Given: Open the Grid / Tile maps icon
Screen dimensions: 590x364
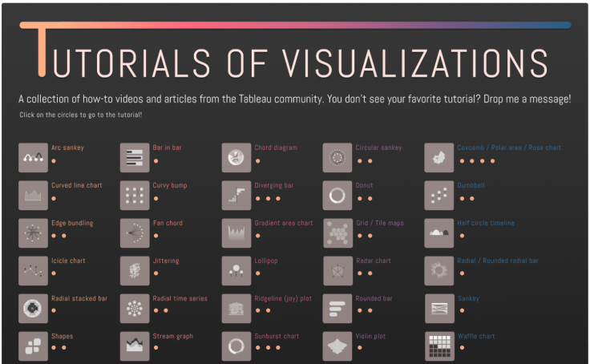Looking at the screenshot, I should [338, 233].
